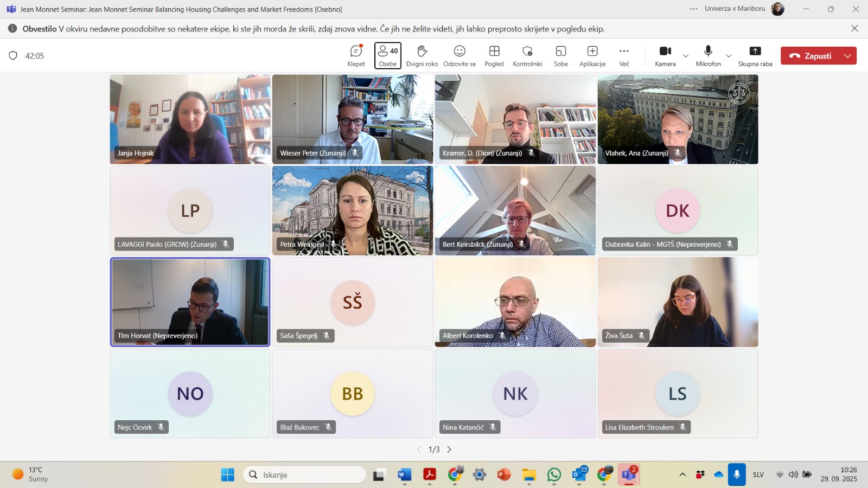Image resolution: width=868 pixels, height=488 pixels.
Task: Leave the meeting with Zapusti
Action: [810, 56]
